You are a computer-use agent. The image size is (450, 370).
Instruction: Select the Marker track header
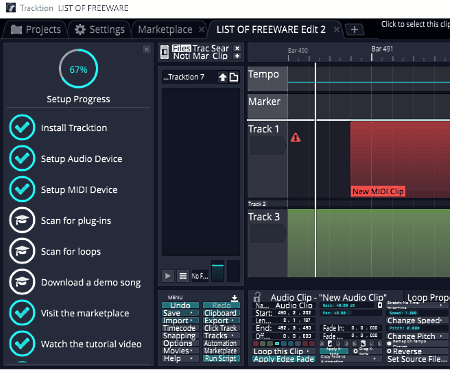pyautogui.click(x=268, y=106)
